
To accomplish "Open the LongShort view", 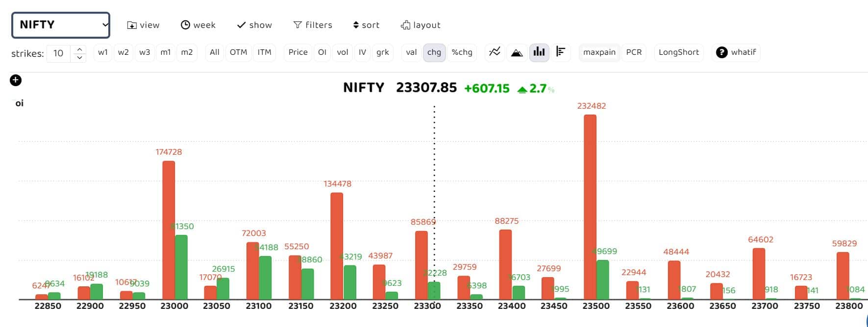I will coord(679,52).
